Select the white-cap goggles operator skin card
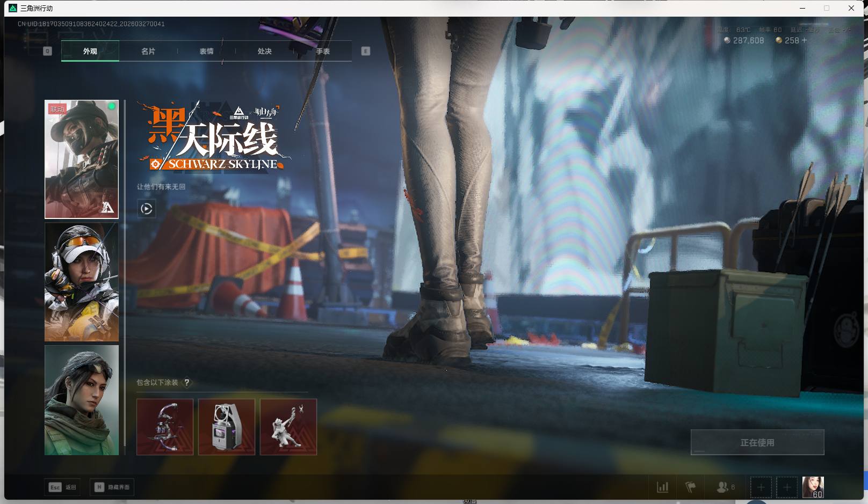 pyautogui.click(x=82, y=282)
